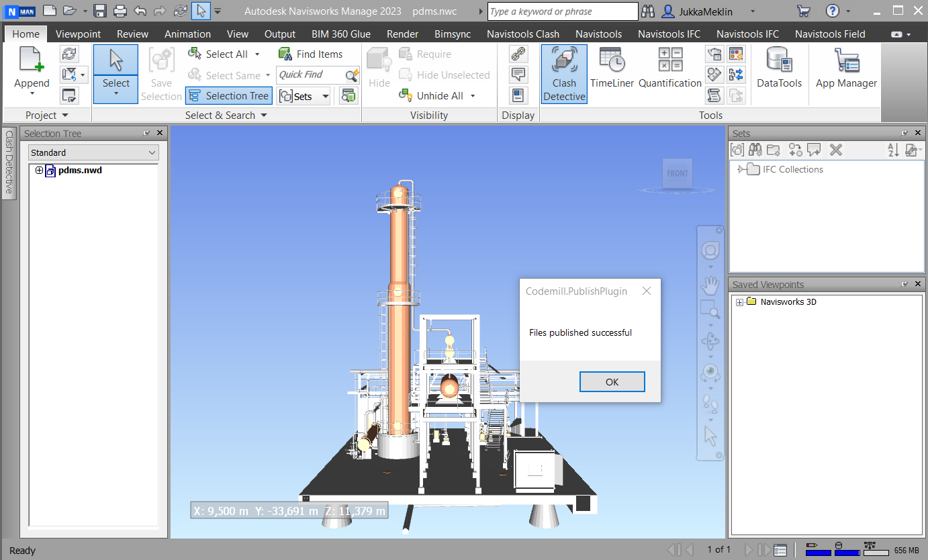This screenshot has width=928, height=560.
Task: Open the collapsed Clash Detective side tab
Action: coord(9,162)
